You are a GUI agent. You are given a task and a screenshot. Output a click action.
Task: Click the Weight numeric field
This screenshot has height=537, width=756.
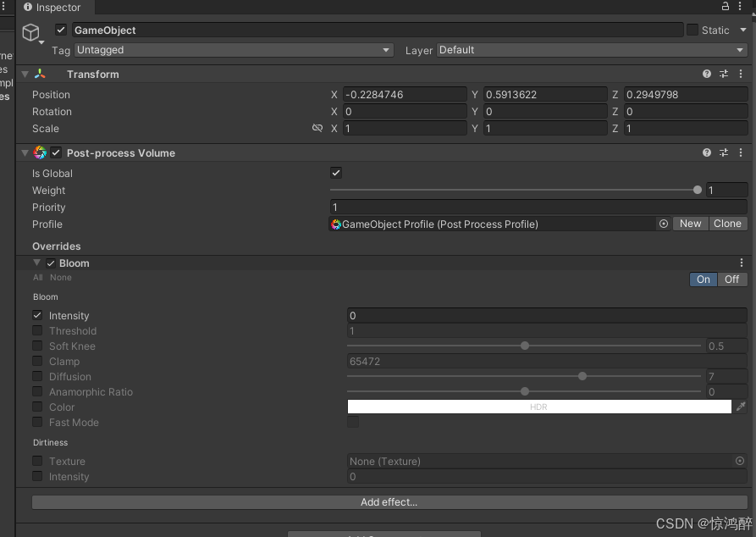726,190
